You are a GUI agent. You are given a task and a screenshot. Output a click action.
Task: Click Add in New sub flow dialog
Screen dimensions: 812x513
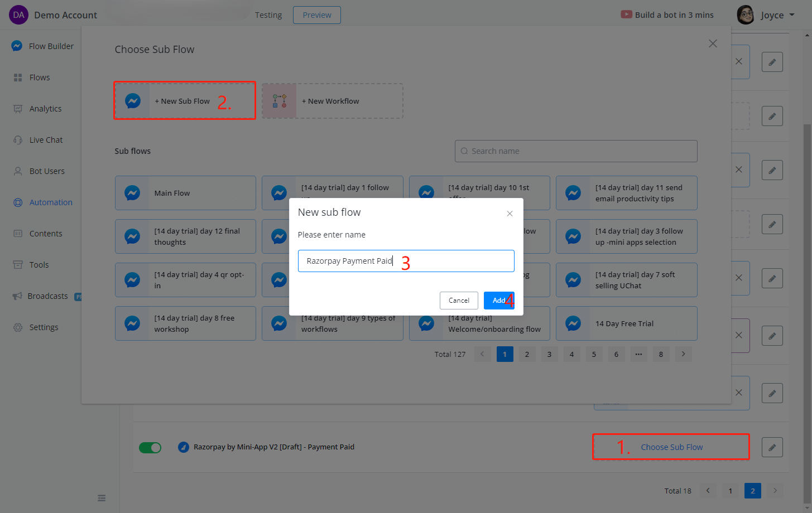[499, 301]
